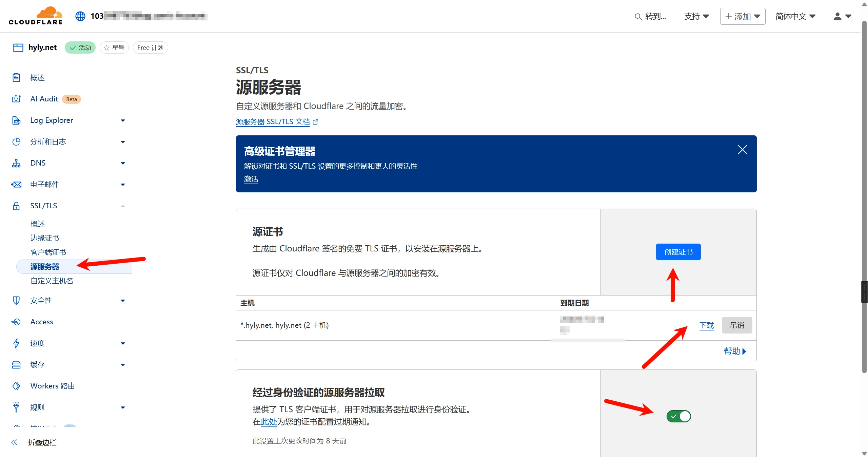Screen dimensions: 868x457
Task: Click the 此处 link for expiry notifications
Action: [269, 421]
